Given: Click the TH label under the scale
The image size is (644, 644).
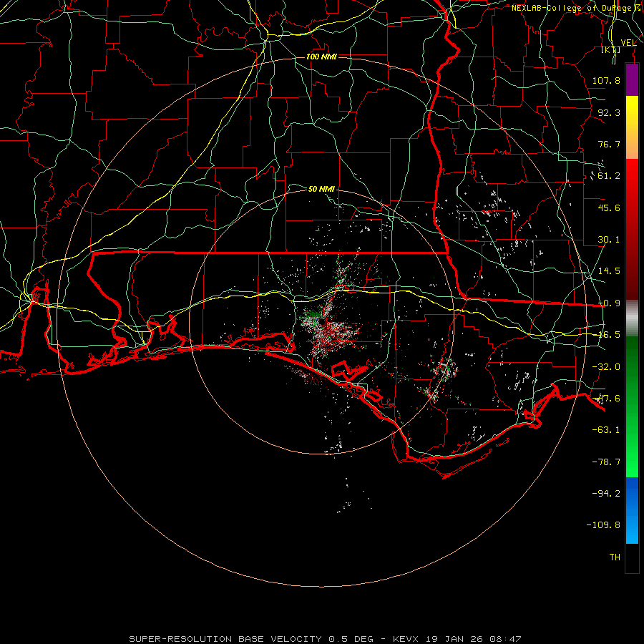Looking at the screenshot, I should coord(615,557).
